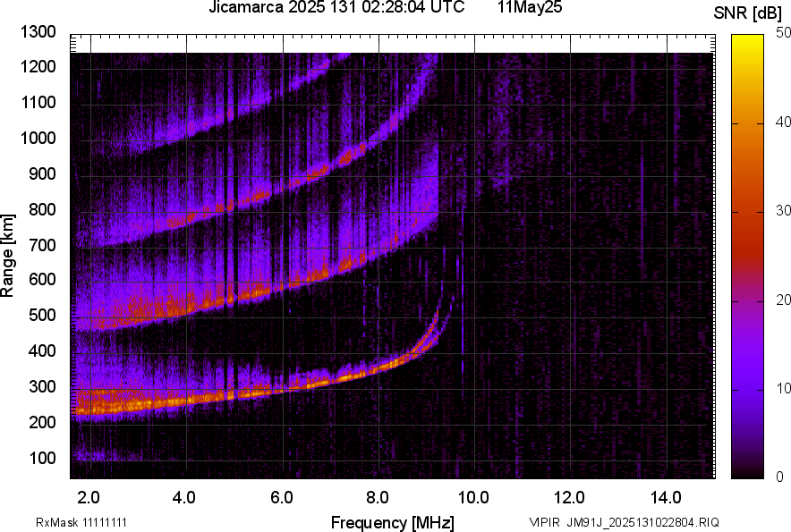Click the colorbar tick label 40
This screenshot has height=532, width=791.
(x=783, y=122)
